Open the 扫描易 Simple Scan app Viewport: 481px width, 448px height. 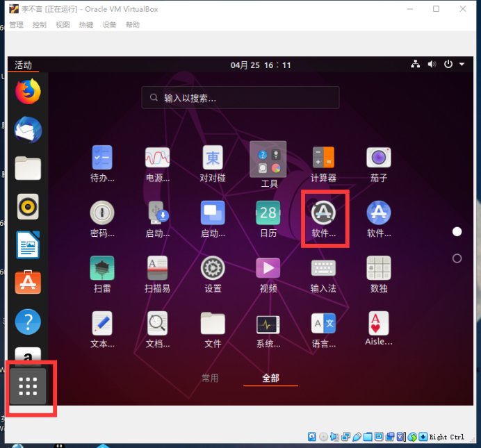click(157, 274)
